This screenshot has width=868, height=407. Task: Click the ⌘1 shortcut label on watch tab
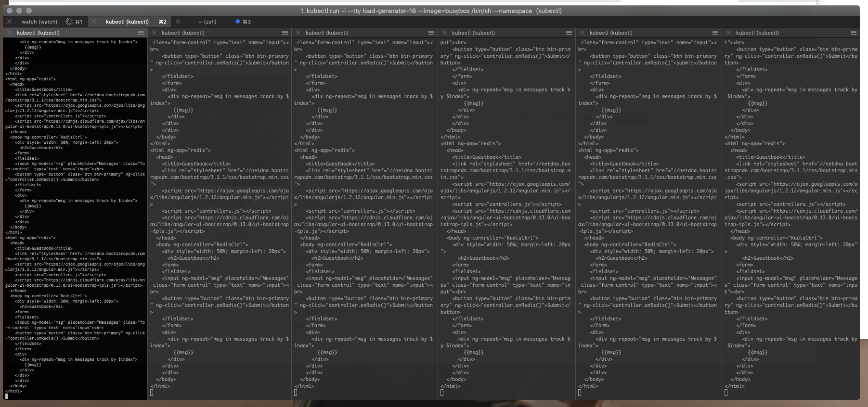click(78, 22)
